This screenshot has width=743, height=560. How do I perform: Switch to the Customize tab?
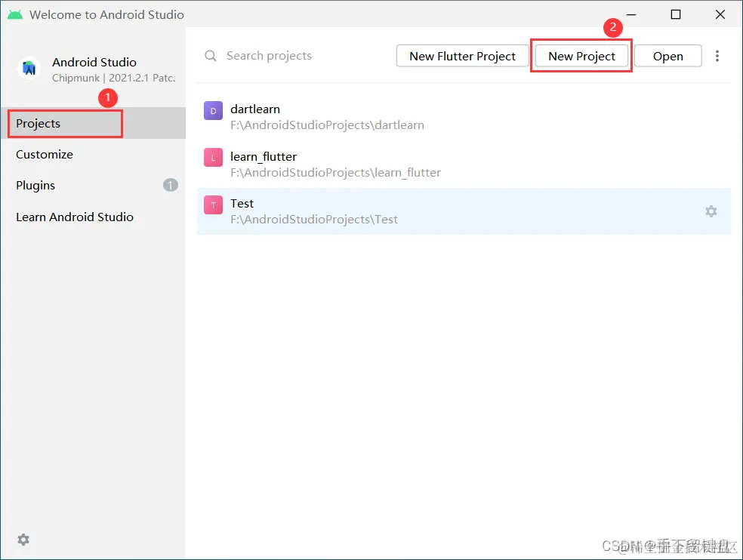click(94, 155)
